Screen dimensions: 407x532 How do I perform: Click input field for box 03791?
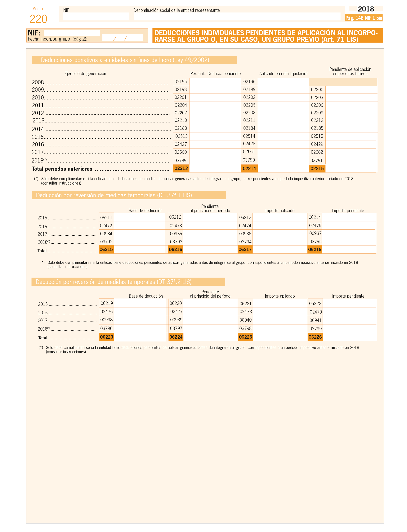pos(351,160)
